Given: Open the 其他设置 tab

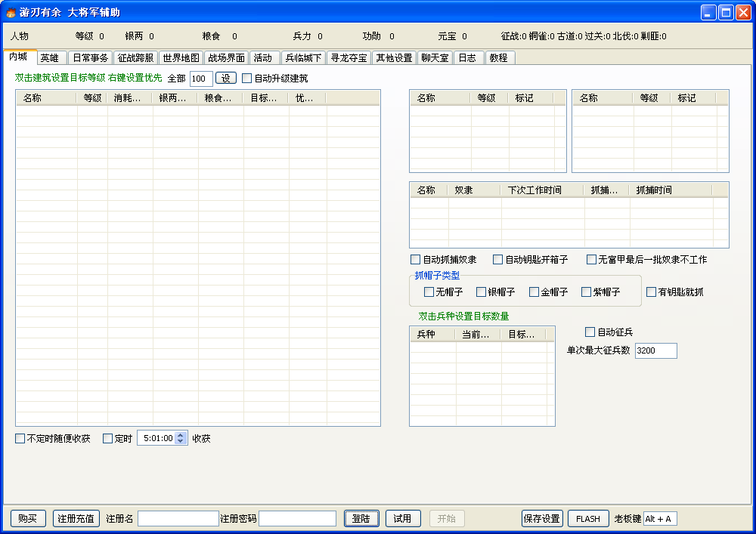Looking at the screenshot, I should (394, 58).
